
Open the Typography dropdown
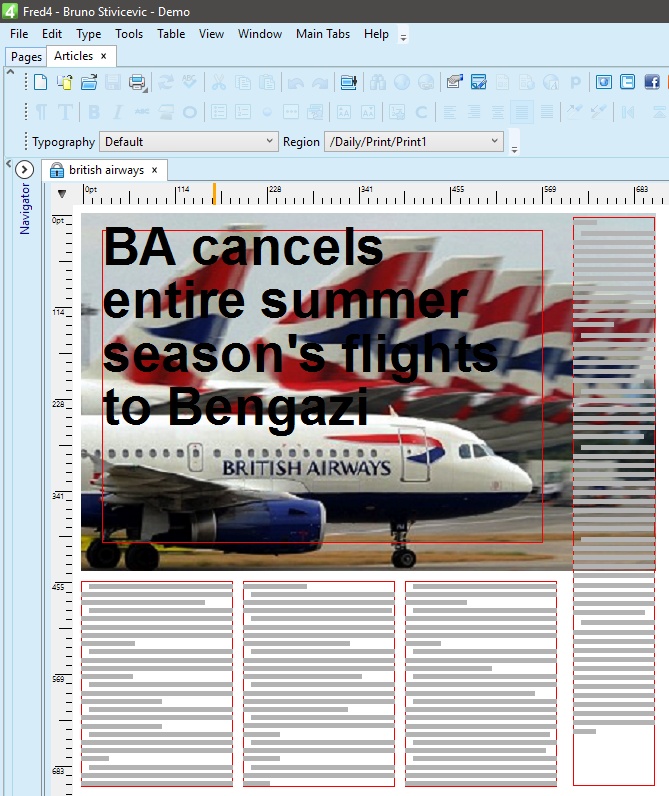(x=189, y=142)
